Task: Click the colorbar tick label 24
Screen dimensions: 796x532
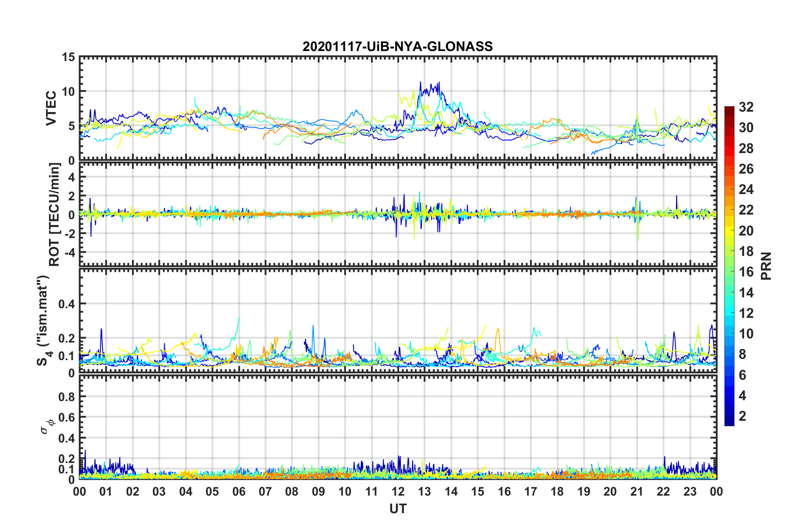Action: click(x=746, y=189)
